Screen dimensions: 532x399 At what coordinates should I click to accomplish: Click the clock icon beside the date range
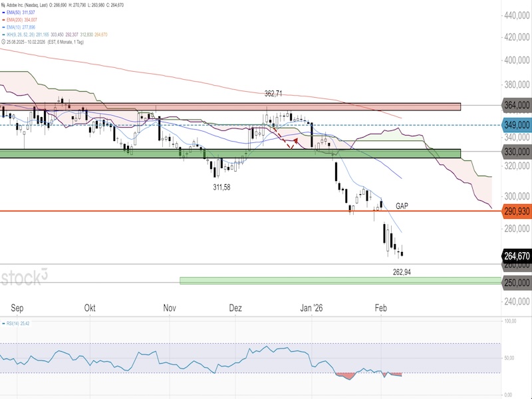pyautogui.click(x=3, y=43)
